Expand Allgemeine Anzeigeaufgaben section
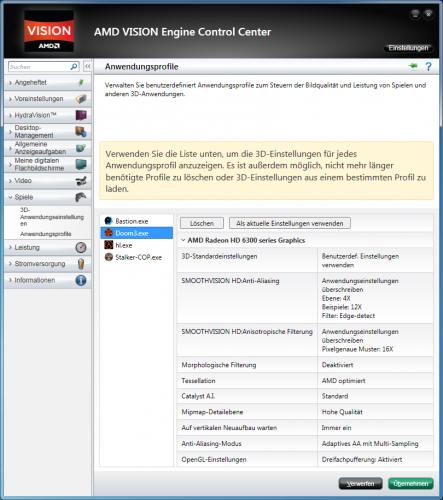The height and width of the screenshot is (500, 443). pos(10,148)
